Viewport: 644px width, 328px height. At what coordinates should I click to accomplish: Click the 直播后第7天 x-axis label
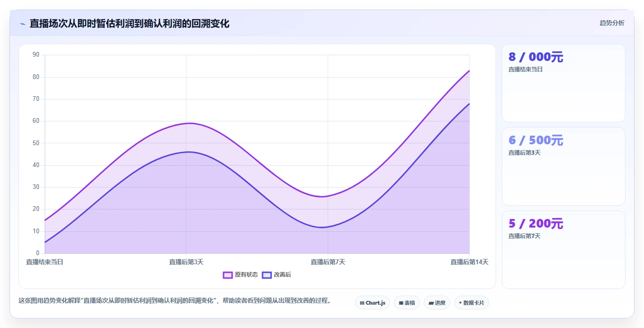[x=328, y=262]
